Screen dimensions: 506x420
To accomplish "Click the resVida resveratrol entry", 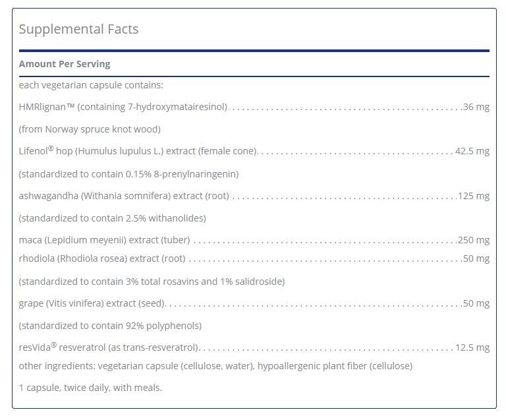I will click(109, 347).
